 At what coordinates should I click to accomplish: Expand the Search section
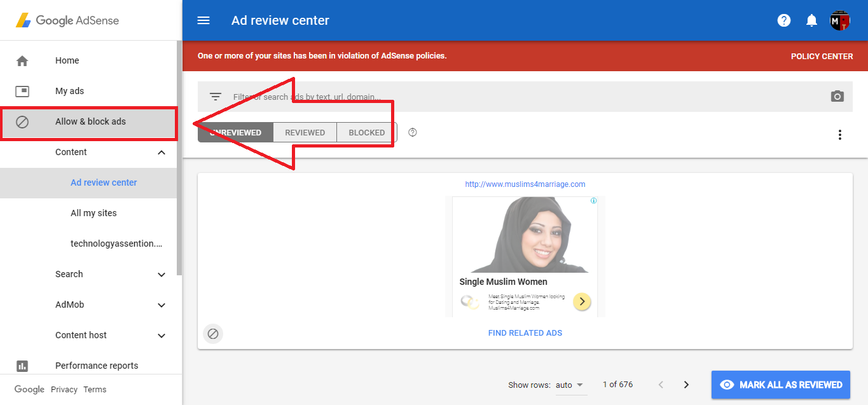tap(162, 275)
